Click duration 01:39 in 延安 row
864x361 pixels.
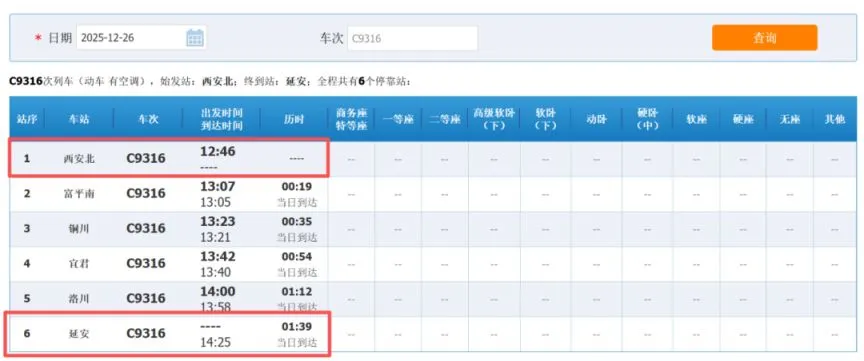click(x=297, y=327)
